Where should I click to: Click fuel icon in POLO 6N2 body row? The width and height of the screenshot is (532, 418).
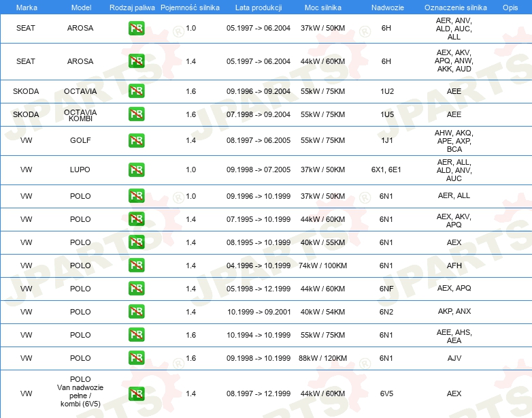tap(136, 311)
